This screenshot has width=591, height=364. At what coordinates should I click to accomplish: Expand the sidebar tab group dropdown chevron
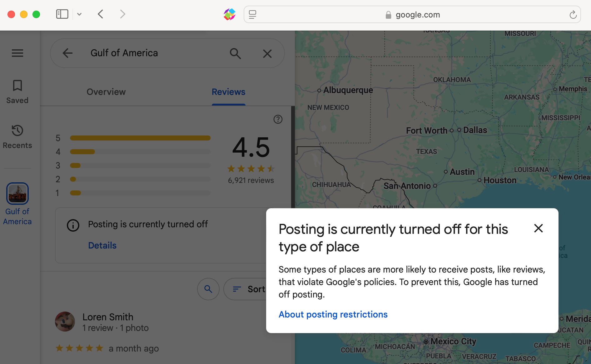point(79,14)
